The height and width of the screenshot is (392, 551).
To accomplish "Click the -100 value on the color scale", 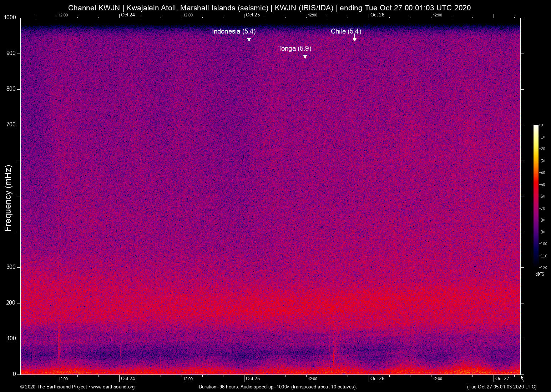I will pyautogui.click(x=543, y=244).
